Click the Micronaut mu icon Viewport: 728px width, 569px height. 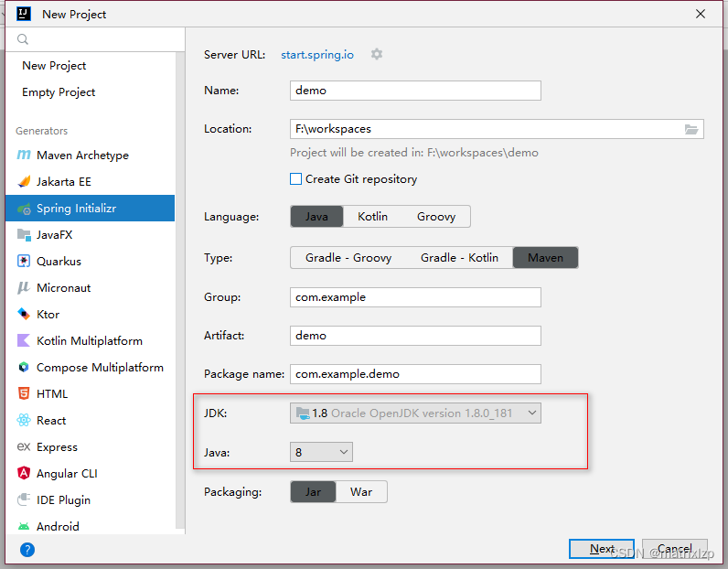coord(24,287)
